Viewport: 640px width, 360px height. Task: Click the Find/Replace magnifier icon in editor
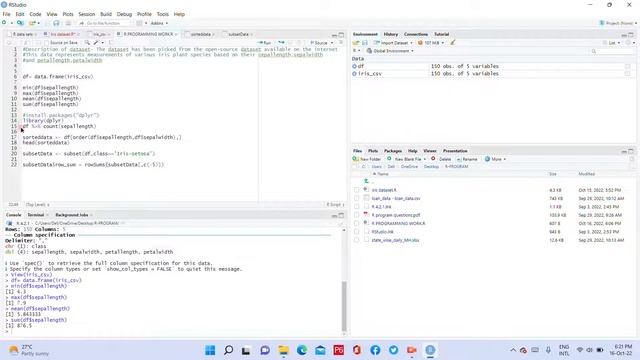point(87,42)
